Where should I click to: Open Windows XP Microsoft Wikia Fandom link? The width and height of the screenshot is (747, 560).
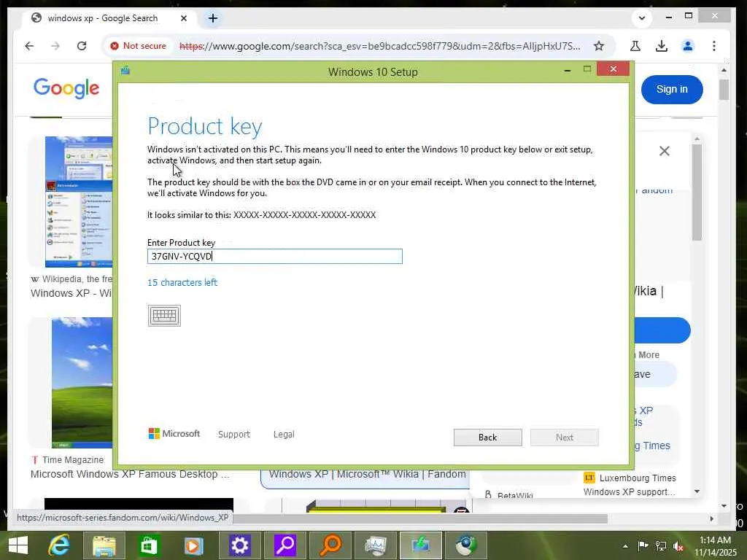[x=368, y=474]
